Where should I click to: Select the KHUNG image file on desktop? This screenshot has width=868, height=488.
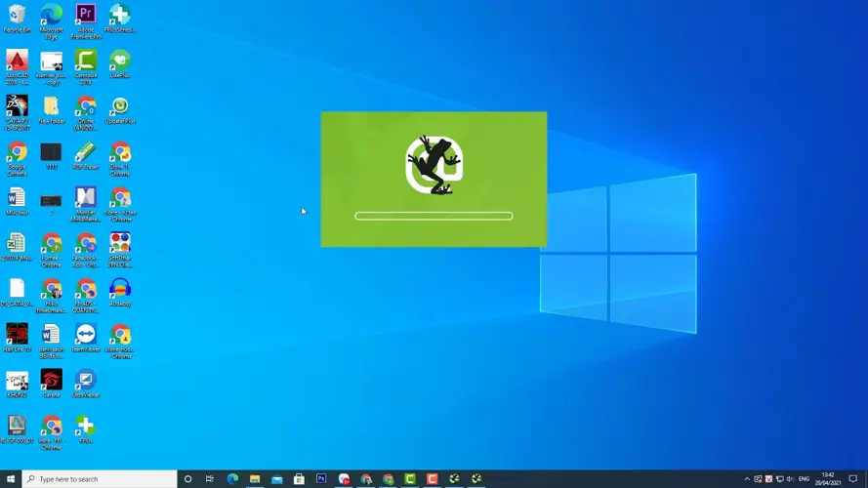(x=17, y=384)
